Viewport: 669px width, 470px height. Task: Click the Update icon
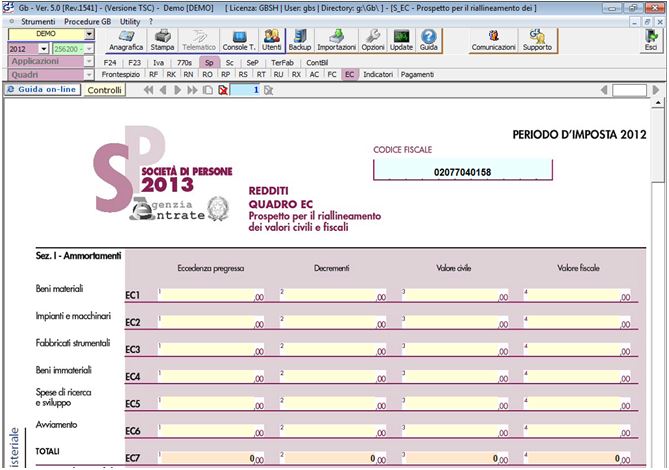click(401, 41)
